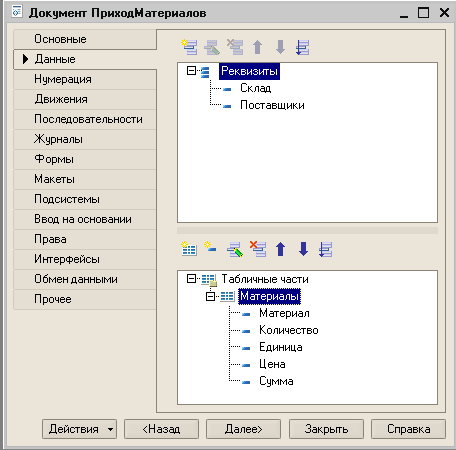Screen dimensions: 456x450
Task: Select the Табличные части root node
Action: click(265, 279)
